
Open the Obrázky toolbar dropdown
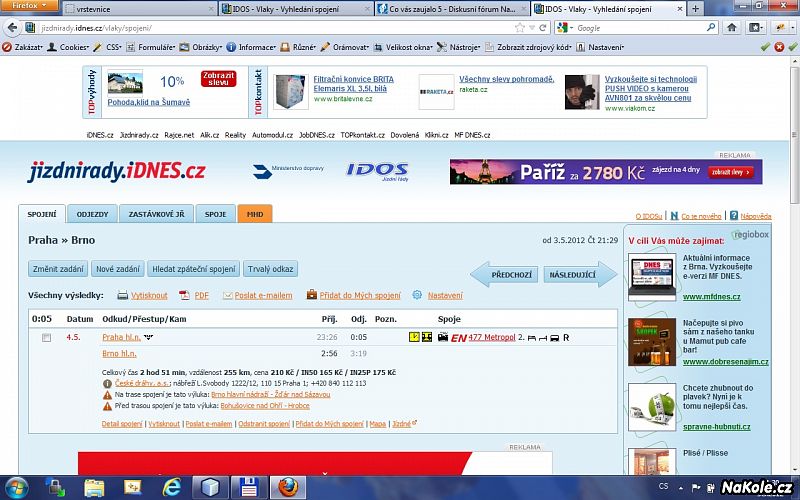tap(201, 47)
